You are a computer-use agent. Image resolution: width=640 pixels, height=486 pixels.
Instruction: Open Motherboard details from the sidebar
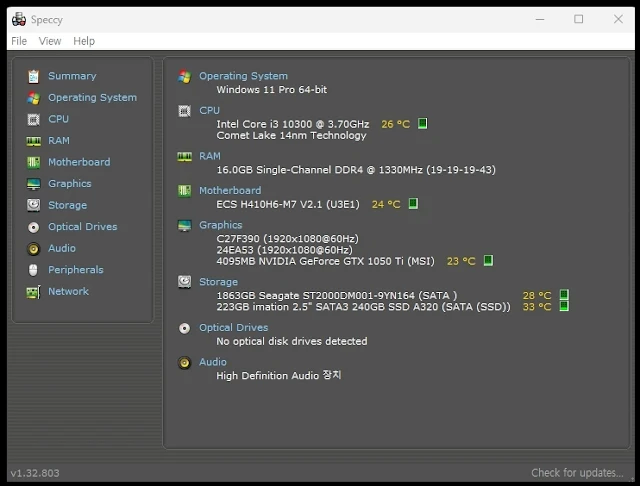click(x=79, y=162)
